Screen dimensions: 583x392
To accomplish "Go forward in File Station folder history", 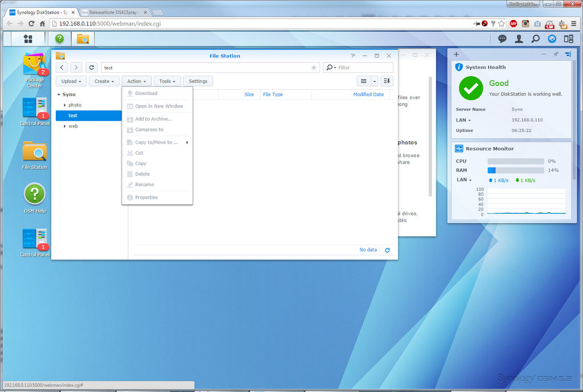I will point(76,68).
